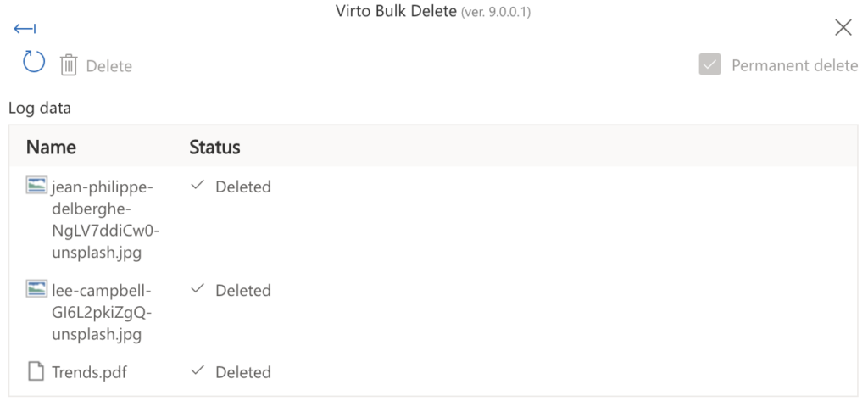868x401 pixels.
Task: Click the image icon beside jean-philippe-delberghe file
Action: (x=36, y=185)
